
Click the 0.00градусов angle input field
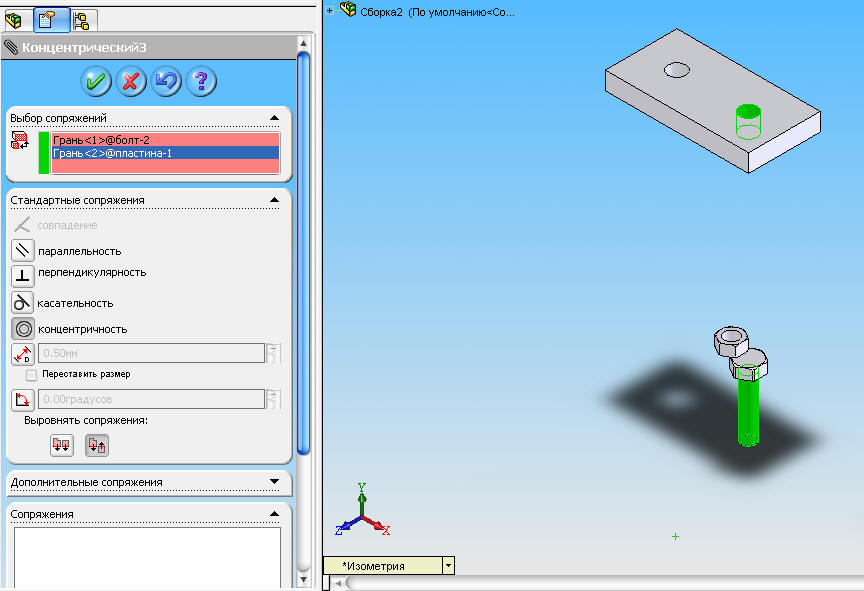tap(152, 399)
